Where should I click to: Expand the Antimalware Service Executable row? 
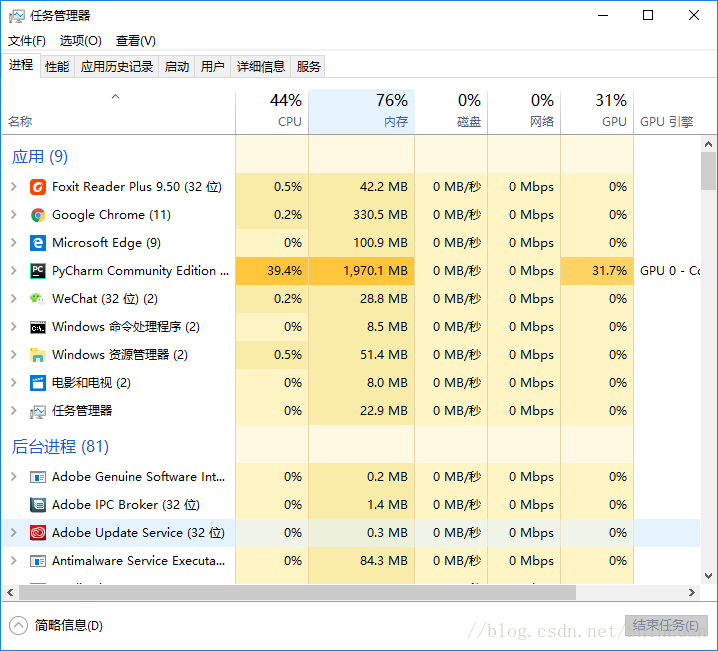point(14,560)
